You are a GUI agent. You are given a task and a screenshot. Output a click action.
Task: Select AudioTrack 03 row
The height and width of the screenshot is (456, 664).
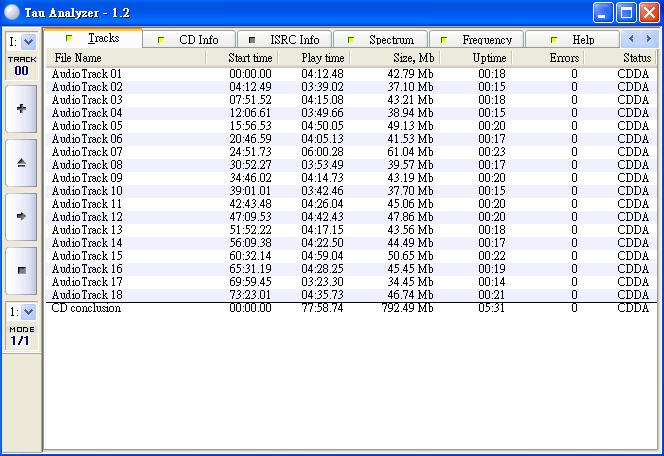tap(351, 100)
